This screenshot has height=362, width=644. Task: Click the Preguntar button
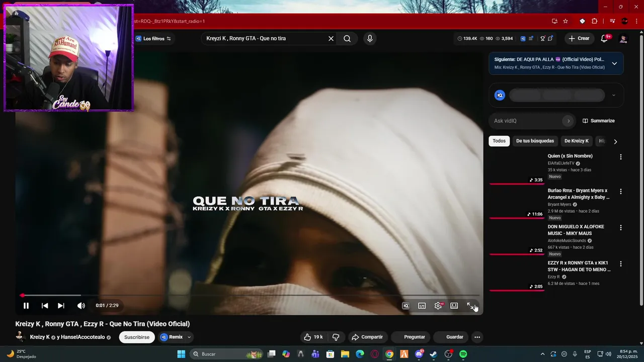tap(411, 337)
